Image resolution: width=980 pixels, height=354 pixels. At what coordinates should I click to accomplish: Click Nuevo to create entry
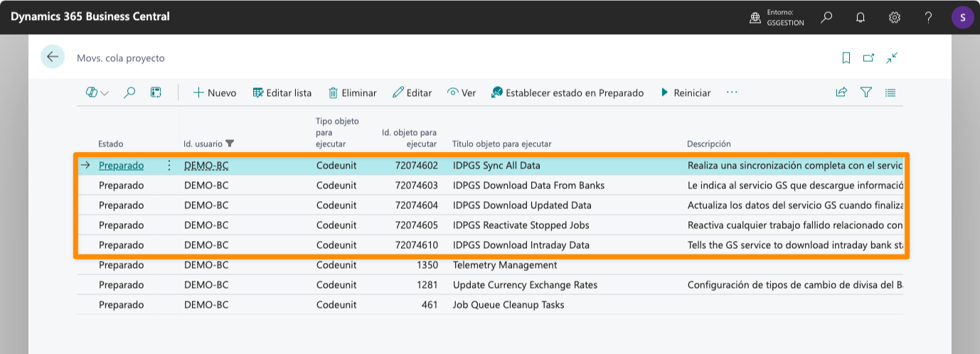point(215,92)
